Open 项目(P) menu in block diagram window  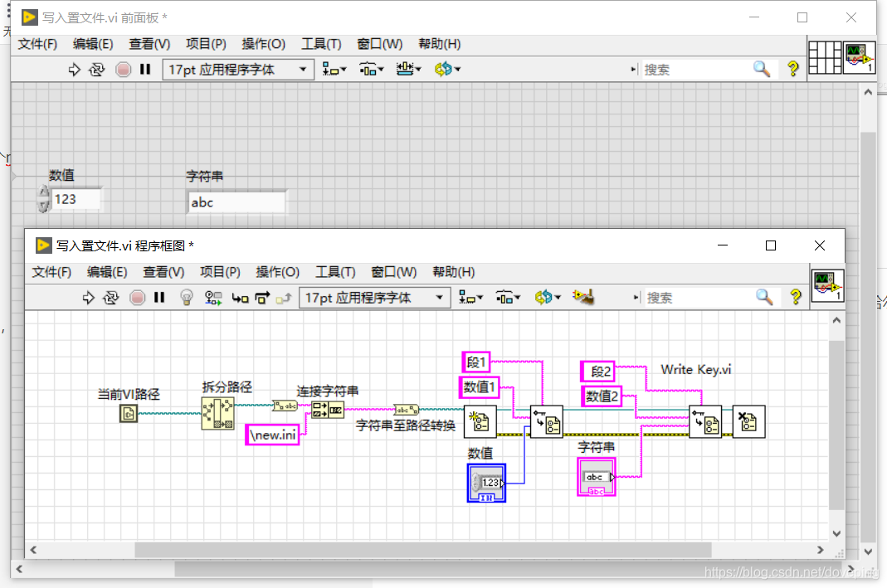pos(220,272)
